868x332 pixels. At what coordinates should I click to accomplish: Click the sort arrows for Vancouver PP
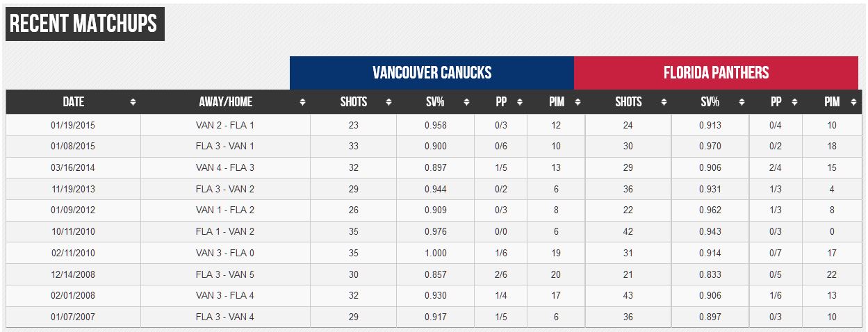click(x=519, y=102)
